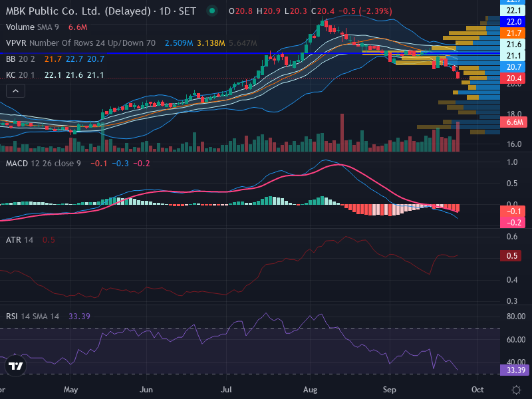Click the green market status dot

pyautogui.click(x=212, y=11)
